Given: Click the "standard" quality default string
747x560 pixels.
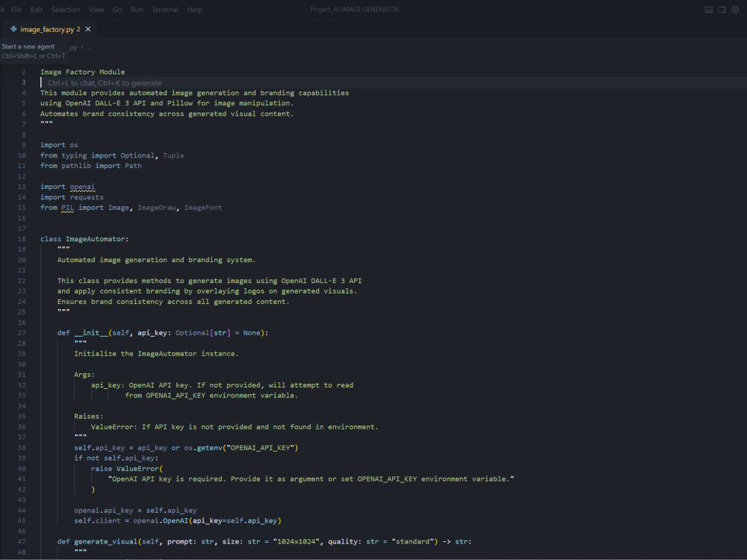Looking at the screenshot, I should pos(413,541).
